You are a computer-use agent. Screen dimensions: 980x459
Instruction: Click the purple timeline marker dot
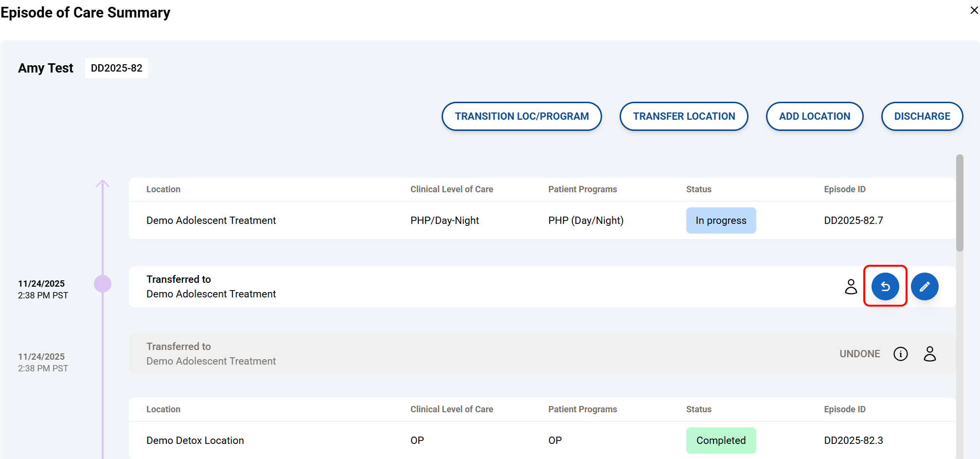coord(103,284)
